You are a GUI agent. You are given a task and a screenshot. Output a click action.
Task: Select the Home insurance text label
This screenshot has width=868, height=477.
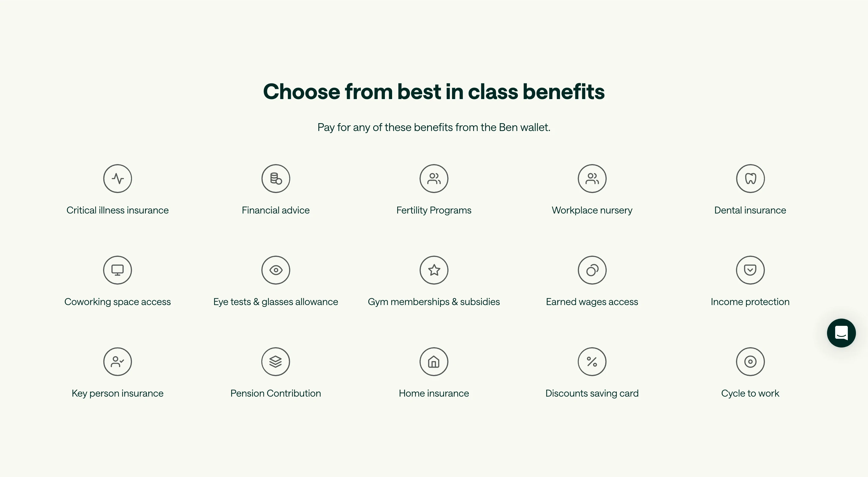click(434, 393)
